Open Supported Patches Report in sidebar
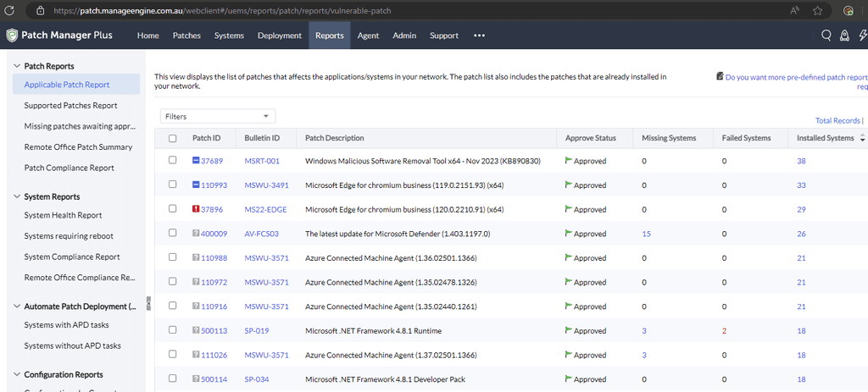 70,106
